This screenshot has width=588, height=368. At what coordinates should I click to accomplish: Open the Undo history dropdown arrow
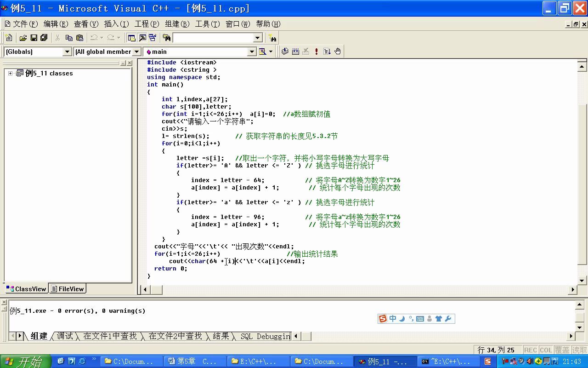coord(102,38)
